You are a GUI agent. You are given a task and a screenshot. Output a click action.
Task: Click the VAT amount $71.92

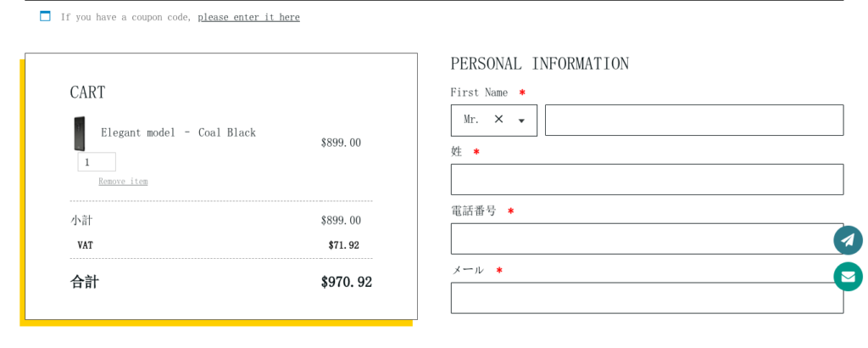(344, 245)
